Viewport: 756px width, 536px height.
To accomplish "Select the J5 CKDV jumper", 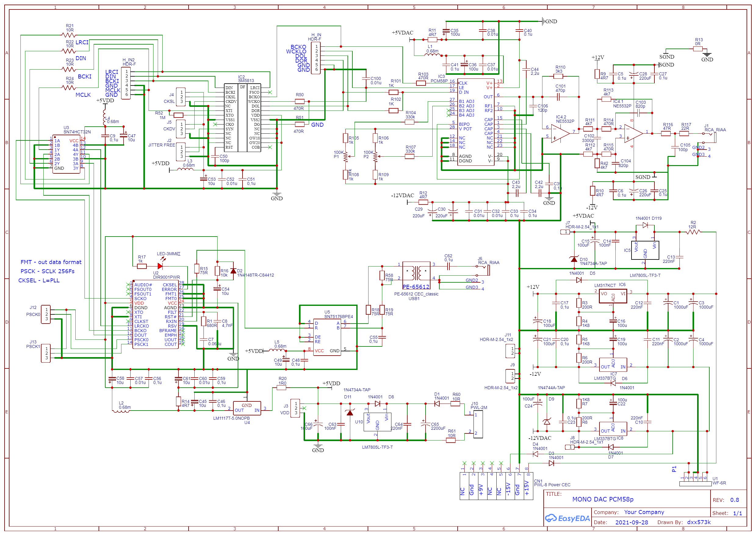I will 180,129.
